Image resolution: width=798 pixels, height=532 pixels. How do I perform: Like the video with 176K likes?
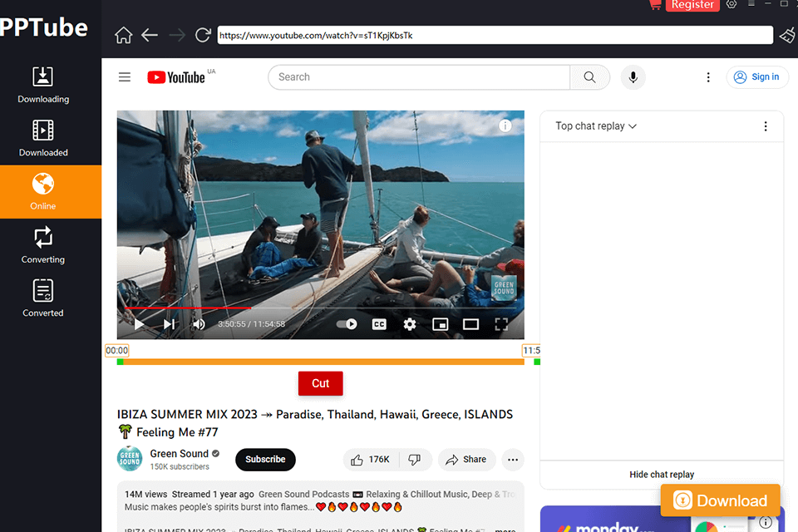pyautogui.click(x=371, y=460)
